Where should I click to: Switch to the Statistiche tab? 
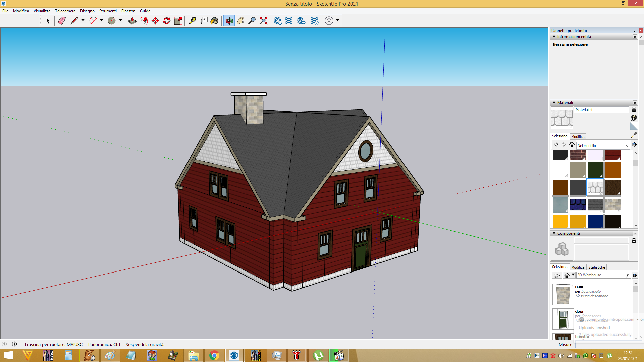click(x=597, y=267)
